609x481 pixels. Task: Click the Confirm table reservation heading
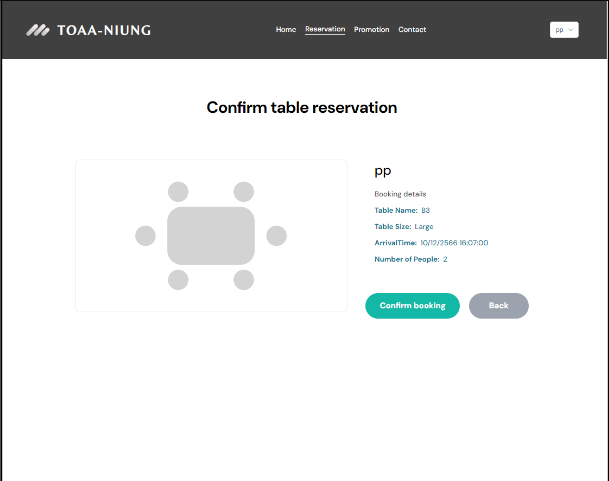[x=302, y=108]
